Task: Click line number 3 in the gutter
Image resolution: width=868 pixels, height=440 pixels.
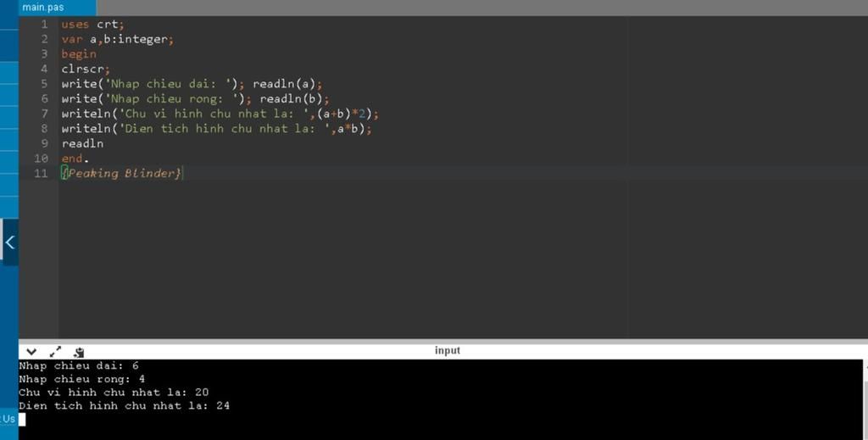Action: tap(44, 54)
